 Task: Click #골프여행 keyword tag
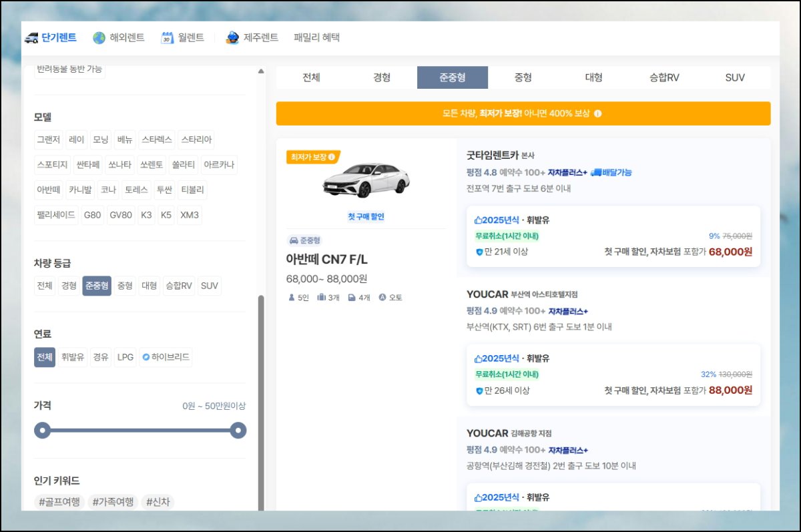tap(59, 502)
